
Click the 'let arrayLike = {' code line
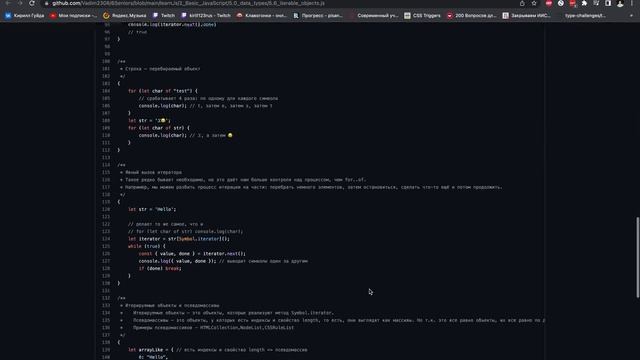coord(151,350)
